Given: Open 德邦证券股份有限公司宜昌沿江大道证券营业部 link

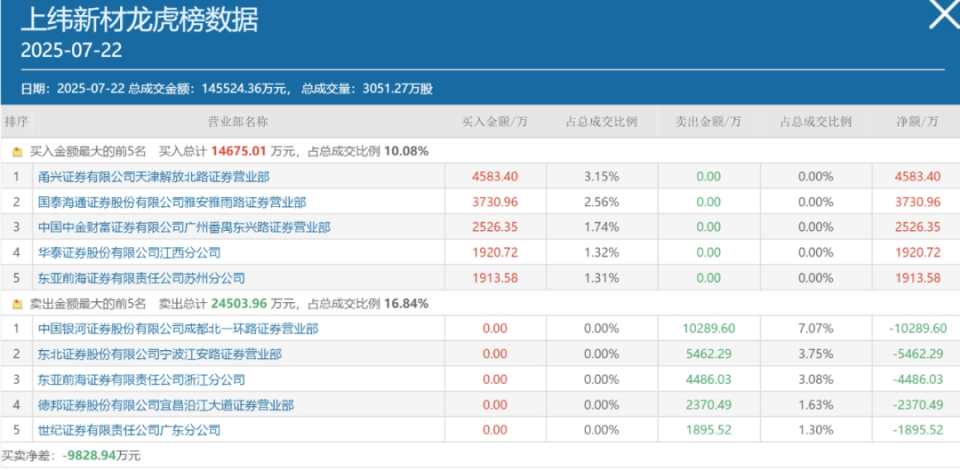Looking at the screenshot, I should 165,405.
